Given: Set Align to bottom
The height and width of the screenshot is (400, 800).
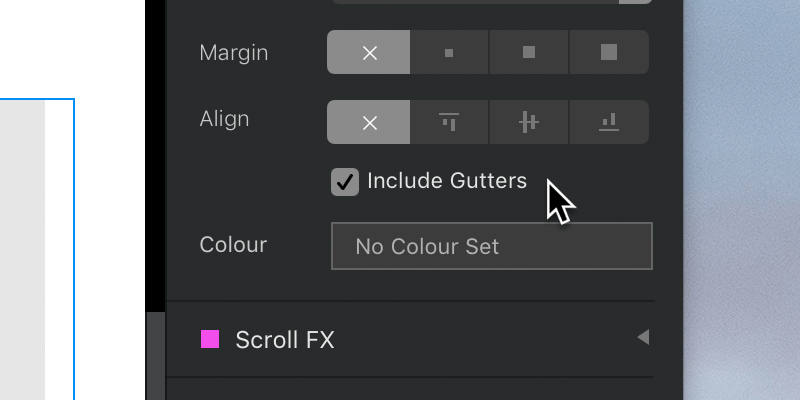Looking at the screenshot, I should (609, 122).
